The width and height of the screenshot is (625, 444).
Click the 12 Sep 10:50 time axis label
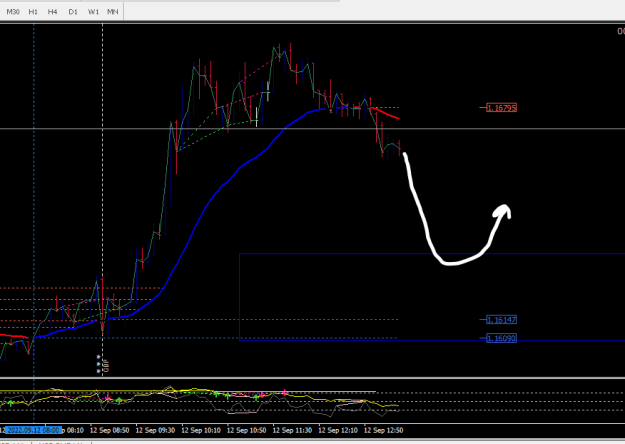coord(246,430)
